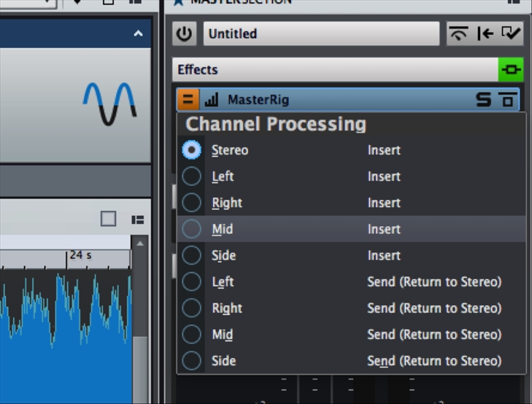The height and width of the screenshot is (404, 532).
Task: Select Stereo Insert radio button
Action: point(192,149)
